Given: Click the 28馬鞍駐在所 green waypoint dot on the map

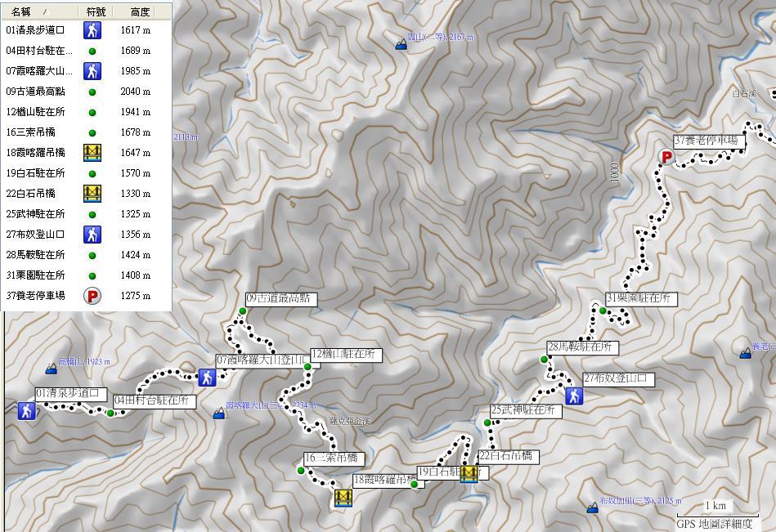Looking at the screenshot, I should 544,359.
